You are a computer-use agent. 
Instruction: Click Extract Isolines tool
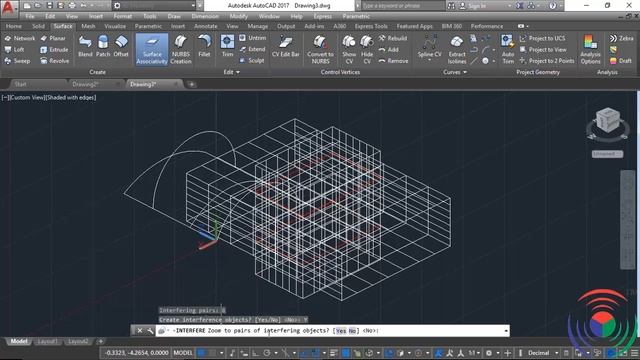pyautogui.click(x=457, y=49)
